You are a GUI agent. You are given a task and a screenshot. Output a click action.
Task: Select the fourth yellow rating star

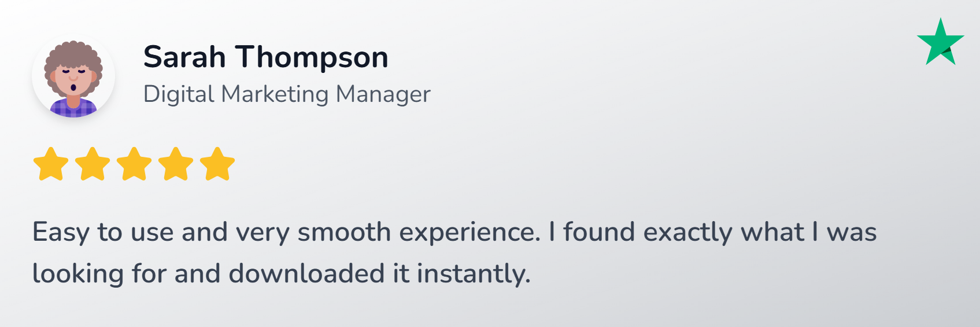pos(176,164)
